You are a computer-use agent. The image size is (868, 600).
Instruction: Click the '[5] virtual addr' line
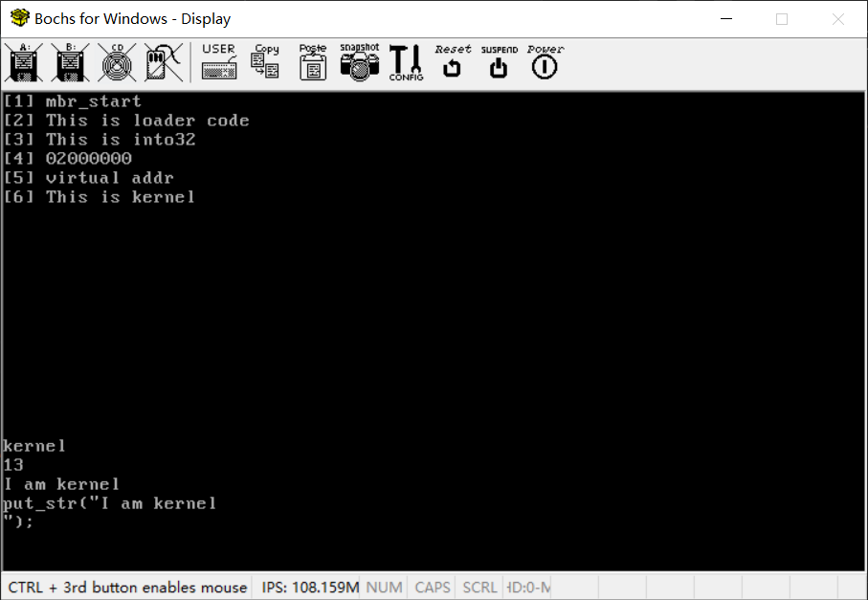(x=89, y=178)
